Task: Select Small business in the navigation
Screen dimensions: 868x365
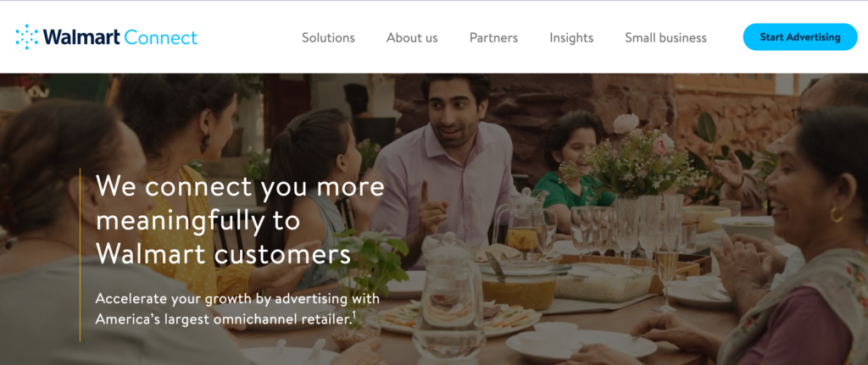Action: (x=666, y=37)
